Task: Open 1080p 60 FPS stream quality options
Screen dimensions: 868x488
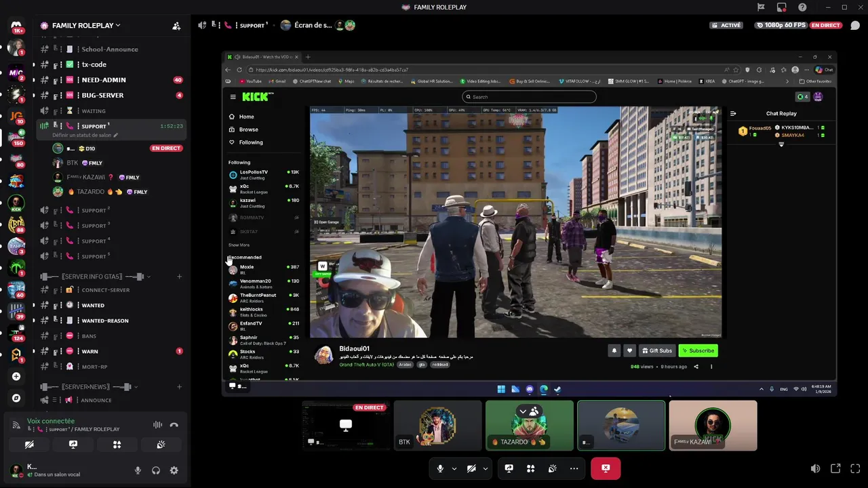Action: pos(780,25)
